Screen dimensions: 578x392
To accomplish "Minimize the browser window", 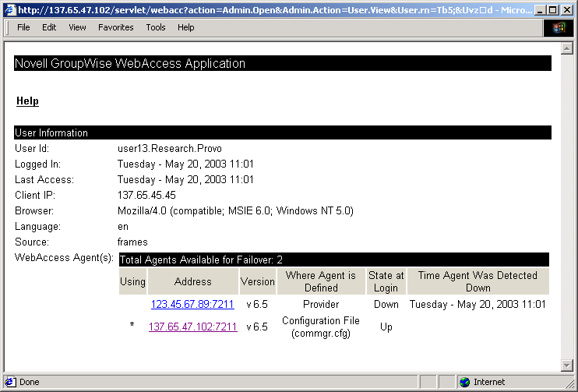I will [541, 10].
